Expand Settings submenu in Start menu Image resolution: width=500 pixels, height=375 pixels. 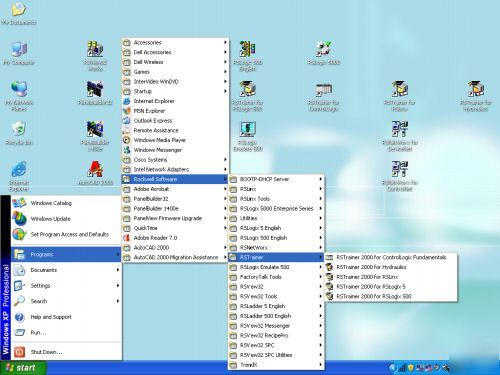point(66,286)
